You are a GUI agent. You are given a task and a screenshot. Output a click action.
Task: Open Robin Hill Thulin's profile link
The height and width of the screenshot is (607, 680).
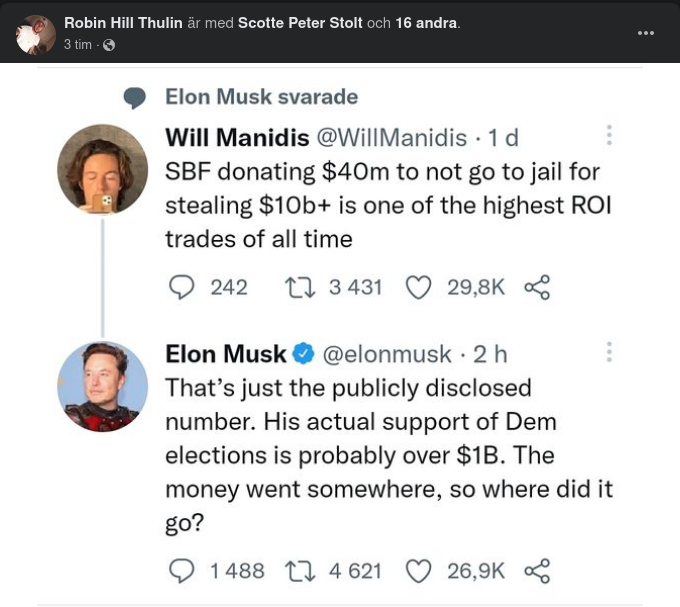123,23
